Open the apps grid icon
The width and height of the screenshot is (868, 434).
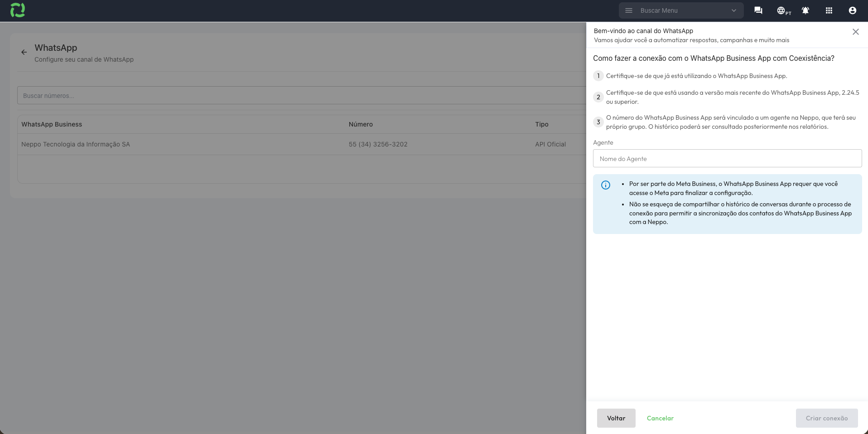point(829,10)
